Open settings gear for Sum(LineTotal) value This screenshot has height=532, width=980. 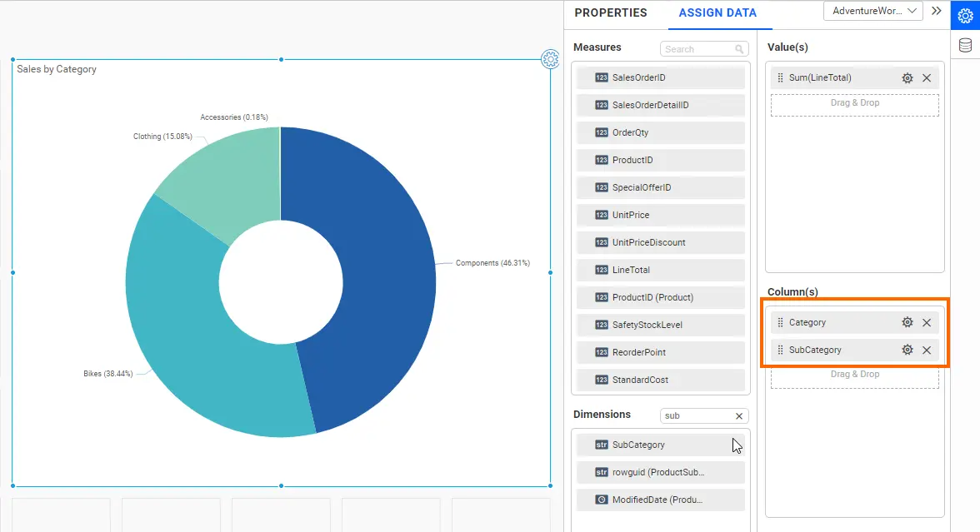907,78
